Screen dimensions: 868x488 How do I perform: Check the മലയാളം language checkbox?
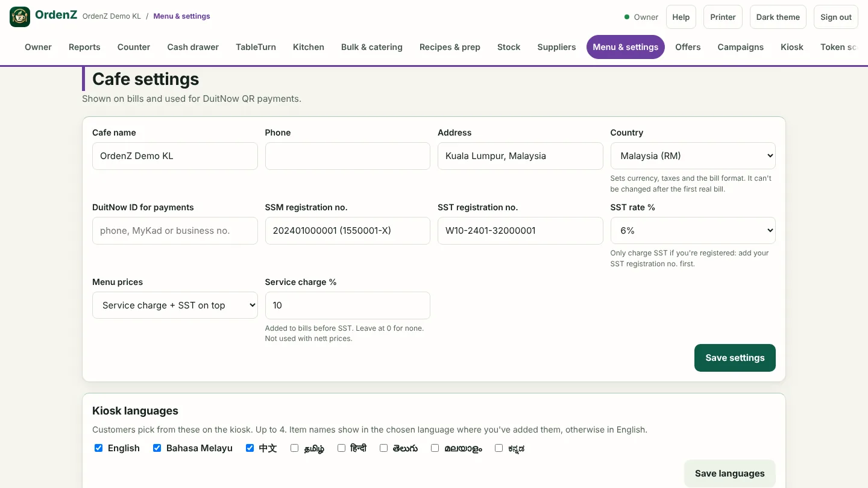[435, 448]
